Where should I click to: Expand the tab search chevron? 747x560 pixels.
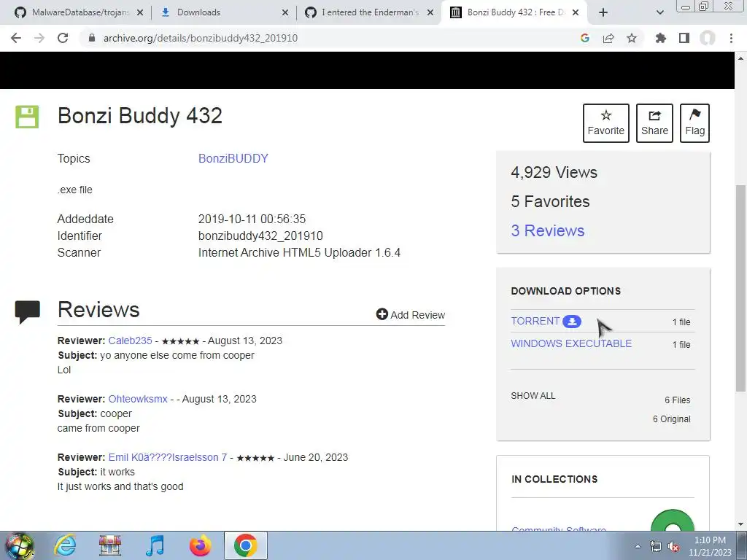click(659, 12)
